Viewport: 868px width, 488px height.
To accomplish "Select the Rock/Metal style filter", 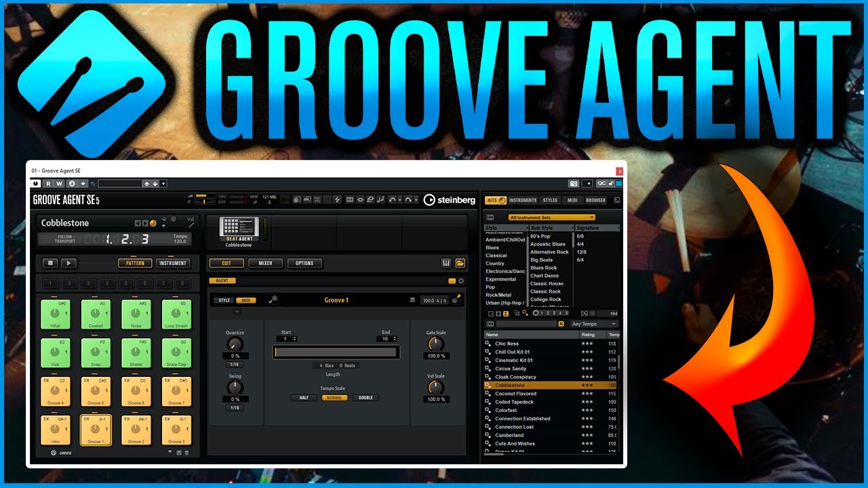I will (x=498, y=295).
